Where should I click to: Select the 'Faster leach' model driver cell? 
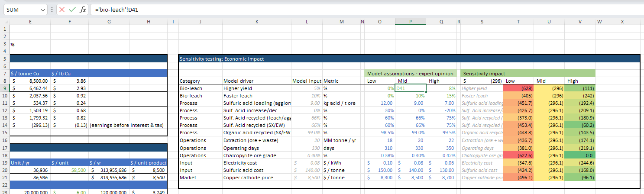coord(256,96)
